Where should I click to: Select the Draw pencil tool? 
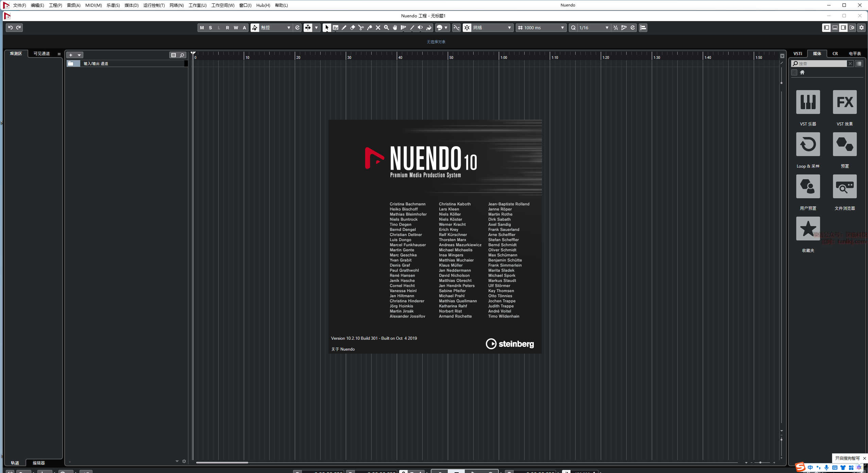(x=344, y=28)
